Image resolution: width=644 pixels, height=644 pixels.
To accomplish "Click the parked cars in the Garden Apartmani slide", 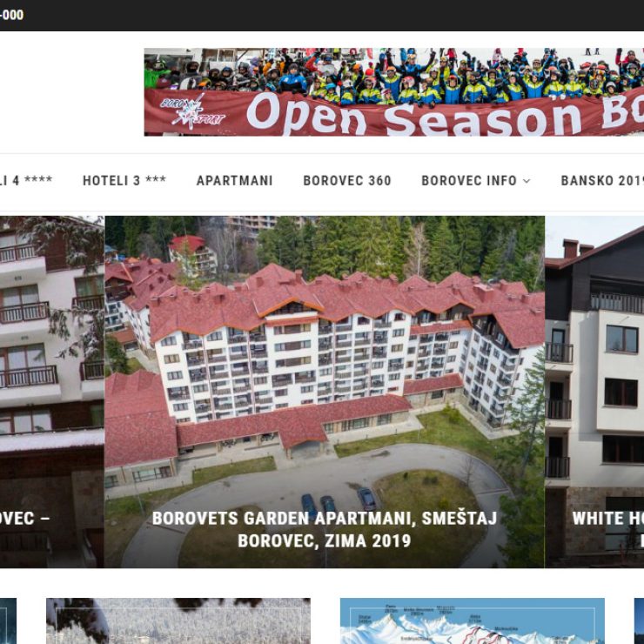I will (339, 501).
